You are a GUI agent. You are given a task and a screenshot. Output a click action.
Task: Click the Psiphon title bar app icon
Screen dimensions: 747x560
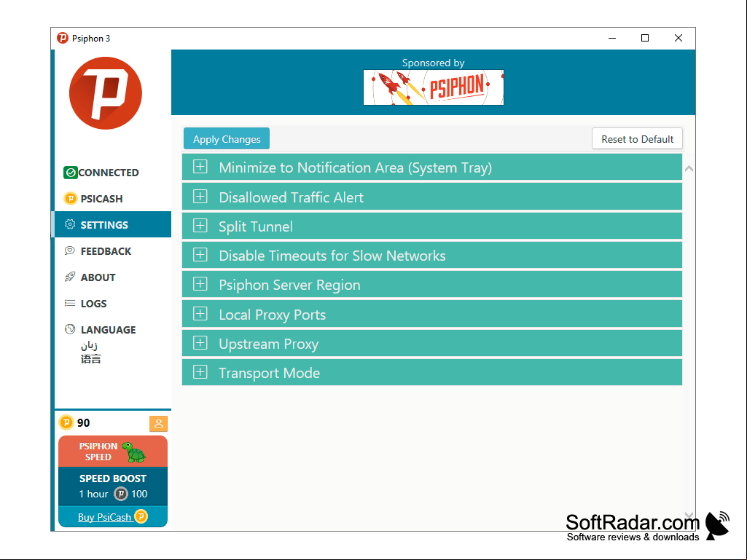pos(63,38)
